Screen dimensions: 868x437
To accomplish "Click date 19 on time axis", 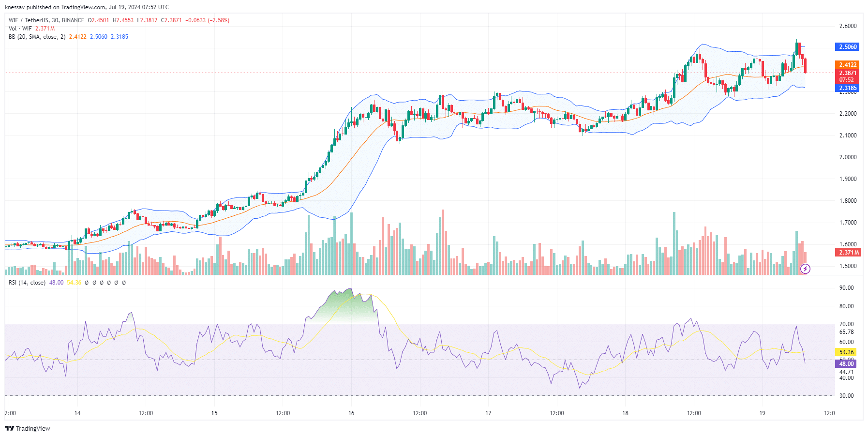I will tap(762, 413).
